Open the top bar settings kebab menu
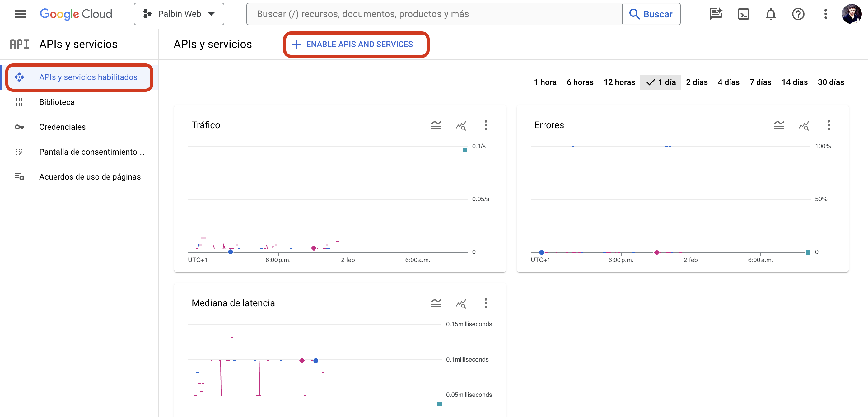The width and height of the screenshot is (868, 417). [825, 14]
